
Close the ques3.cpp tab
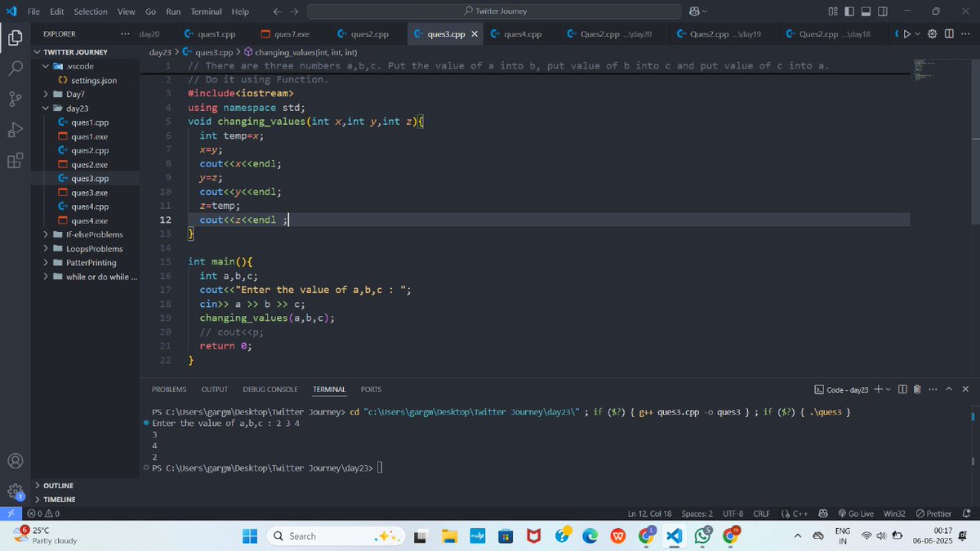(474, 34)
